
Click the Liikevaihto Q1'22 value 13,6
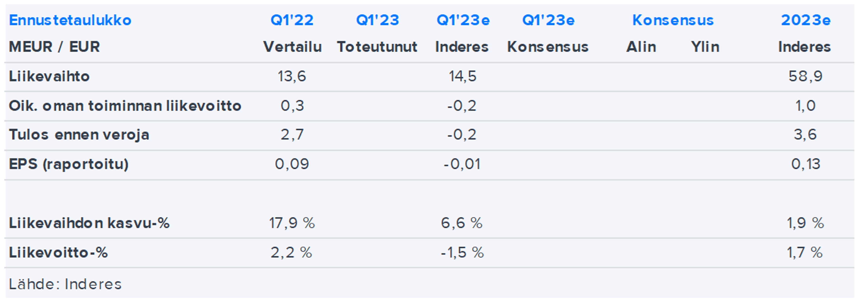[292, 76]
